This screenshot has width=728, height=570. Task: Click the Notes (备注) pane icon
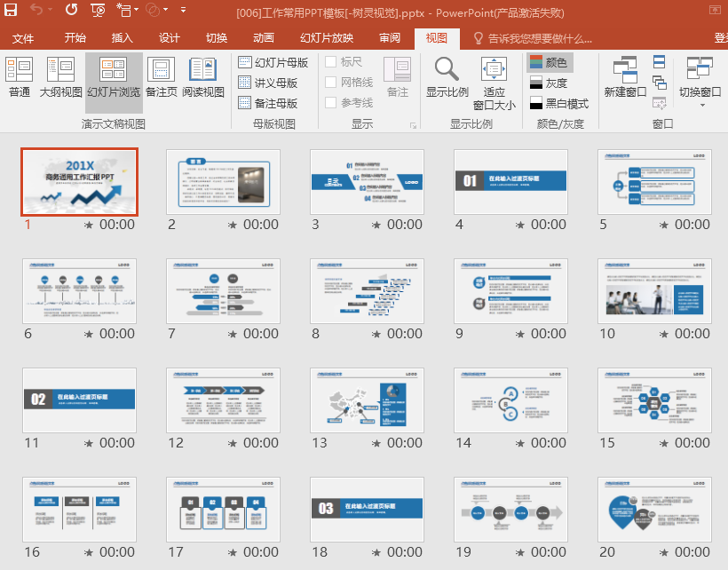point(398,77)
